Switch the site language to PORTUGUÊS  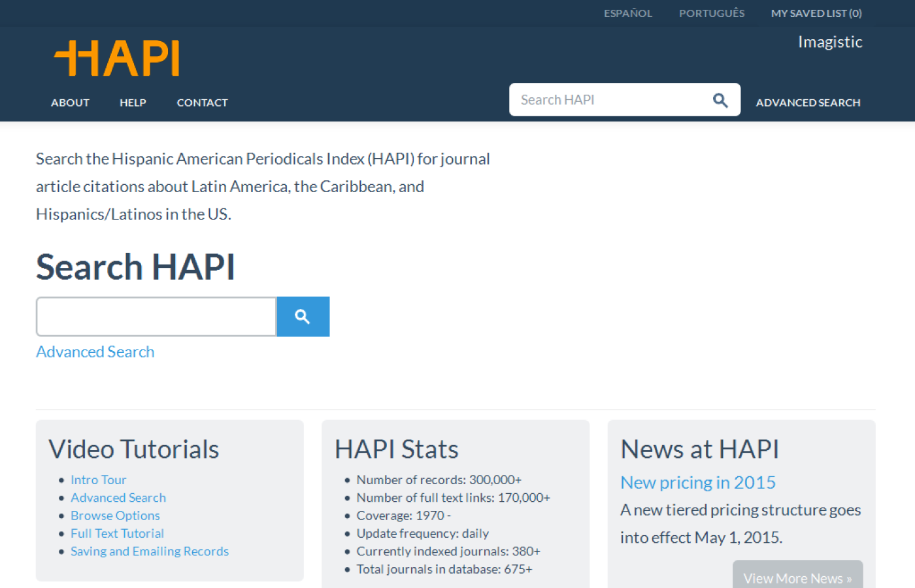pyautogui.click(x=711, y=13)
